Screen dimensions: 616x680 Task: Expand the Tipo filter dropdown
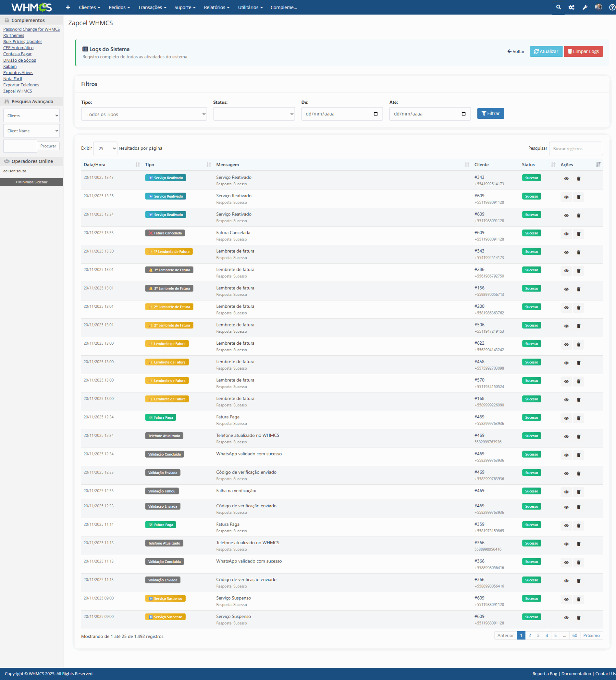(144, 114)
